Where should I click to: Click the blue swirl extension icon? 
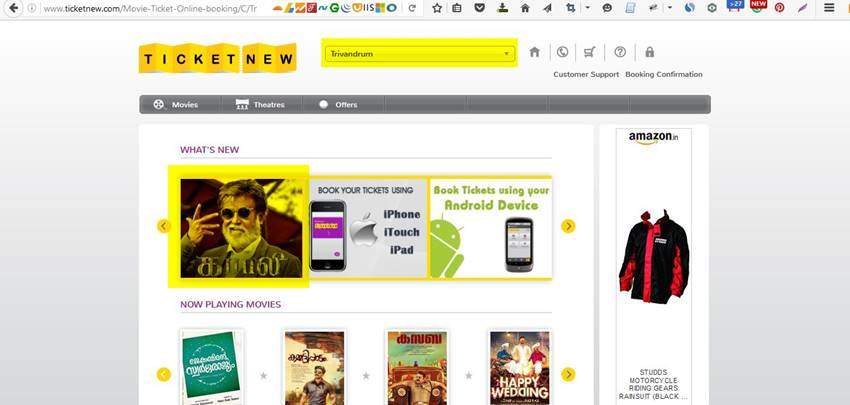[690, 8]
